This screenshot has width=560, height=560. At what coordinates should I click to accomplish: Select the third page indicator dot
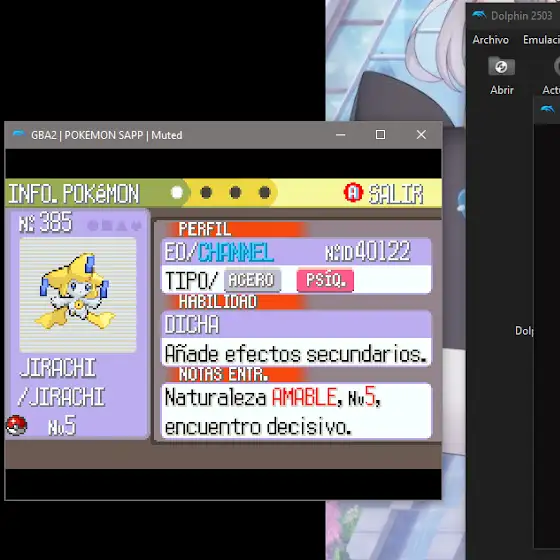point(235,192)
